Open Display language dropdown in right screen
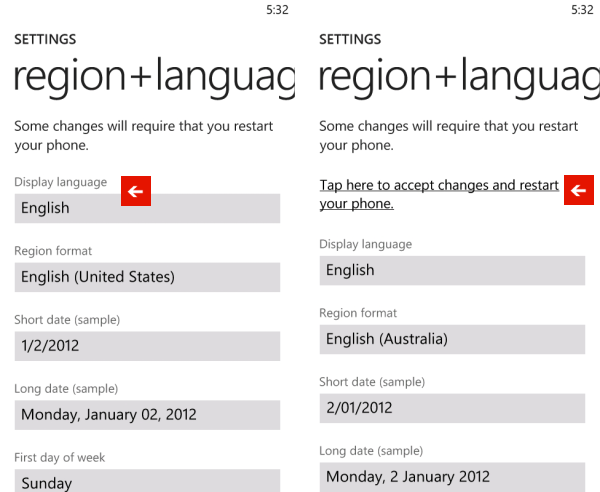This screenshot has width=600, height=492. (x=452, y=270)
